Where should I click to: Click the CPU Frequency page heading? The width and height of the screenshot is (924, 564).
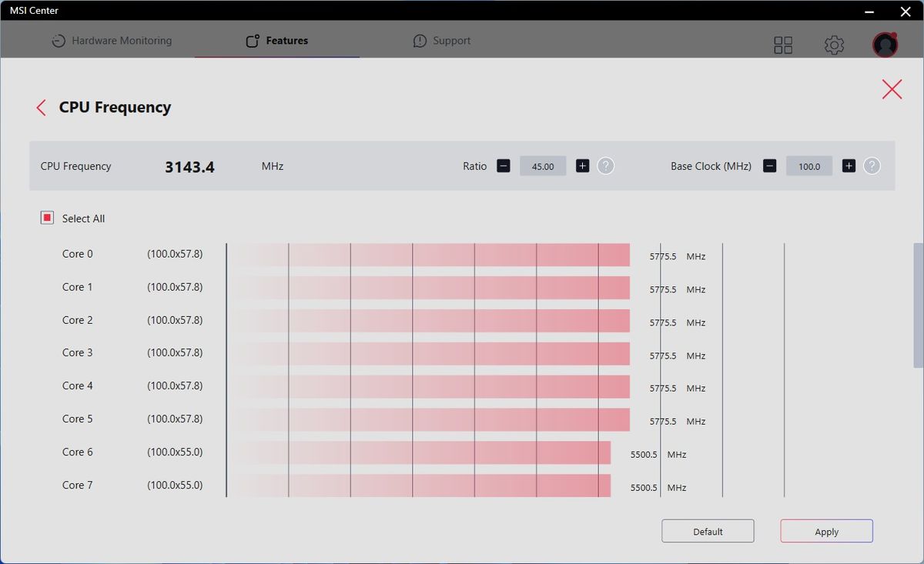pos(115,108)
